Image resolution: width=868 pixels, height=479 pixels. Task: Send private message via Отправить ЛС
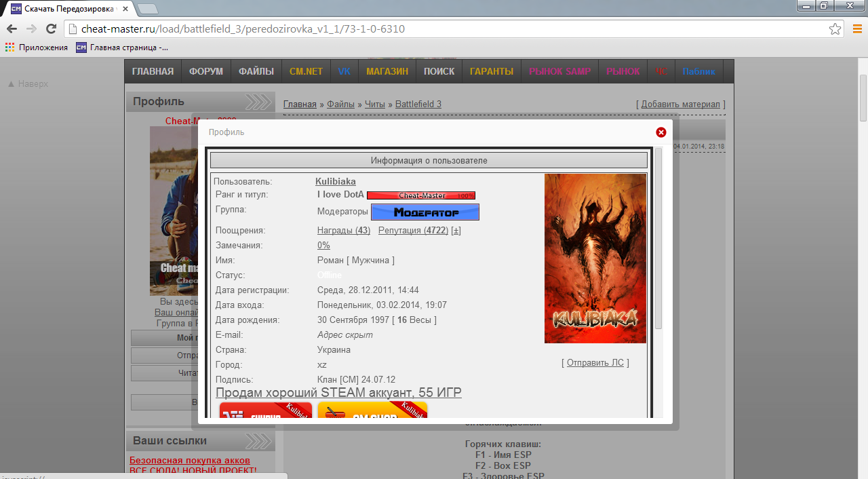point(595,362)
